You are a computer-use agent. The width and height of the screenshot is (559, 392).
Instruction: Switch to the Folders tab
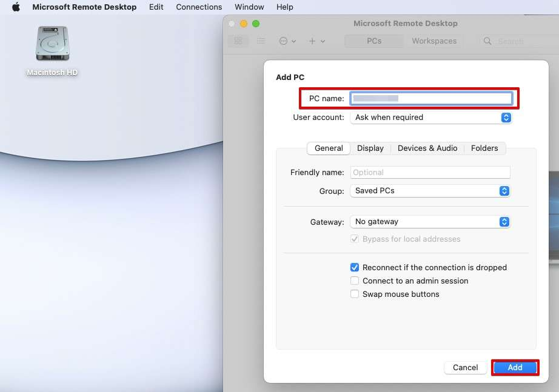tap(484, 148)
